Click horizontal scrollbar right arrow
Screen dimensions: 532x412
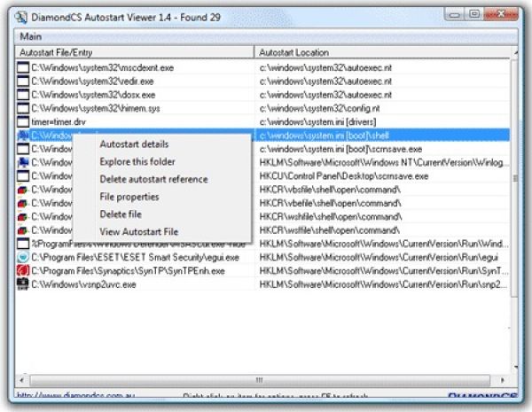(503, 380)
